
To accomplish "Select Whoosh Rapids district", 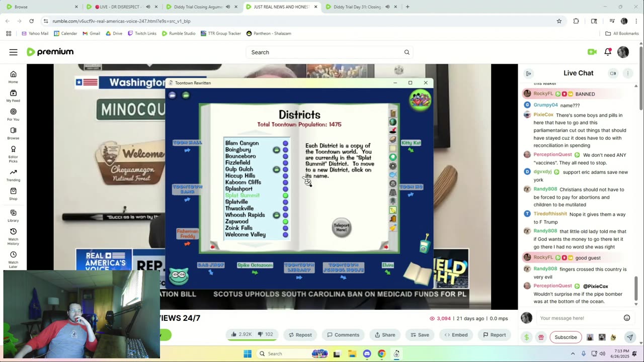I will click(245, 215).
